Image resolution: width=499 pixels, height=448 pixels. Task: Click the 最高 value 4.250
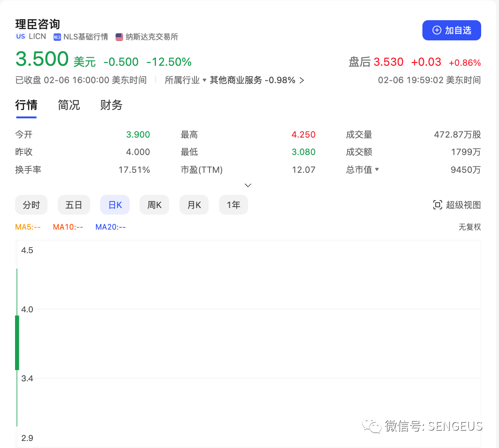tap(303, 134)
